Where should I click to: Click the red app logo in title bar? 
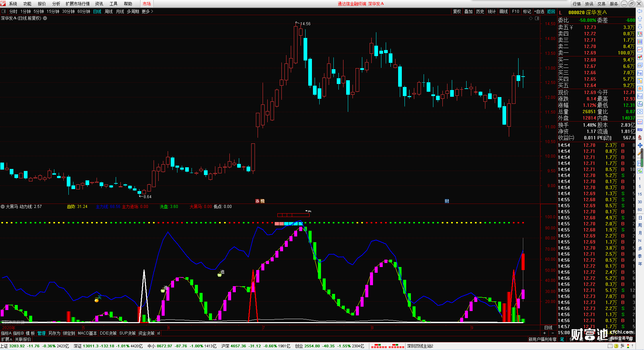coord(3,3)
